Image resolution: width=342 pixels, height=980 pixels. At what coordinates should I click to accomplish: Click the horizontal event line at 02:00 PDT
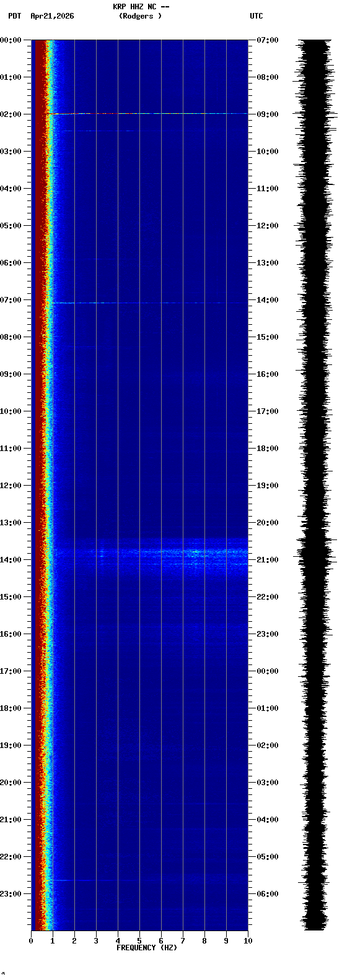coord(149,114)
